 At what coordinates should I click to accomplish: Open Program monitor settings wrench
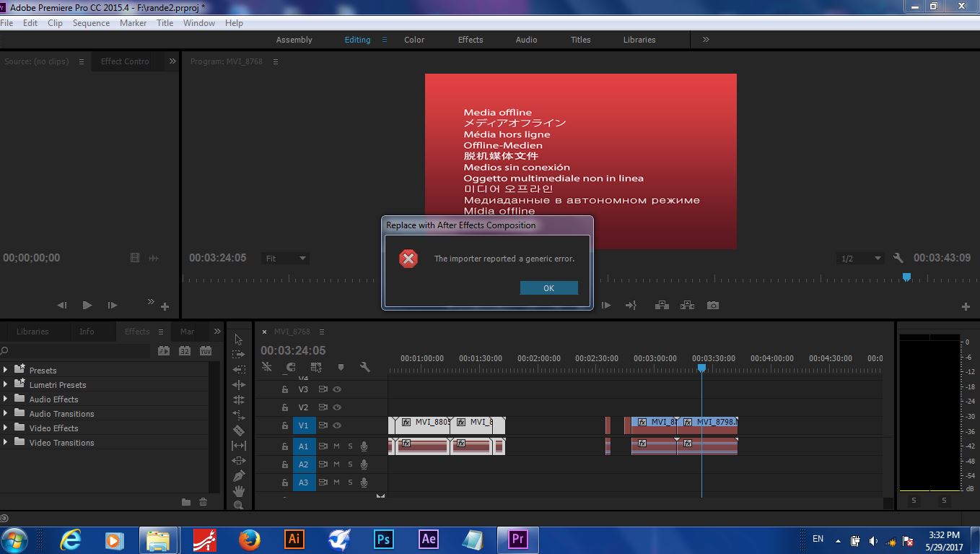point(898,258)
